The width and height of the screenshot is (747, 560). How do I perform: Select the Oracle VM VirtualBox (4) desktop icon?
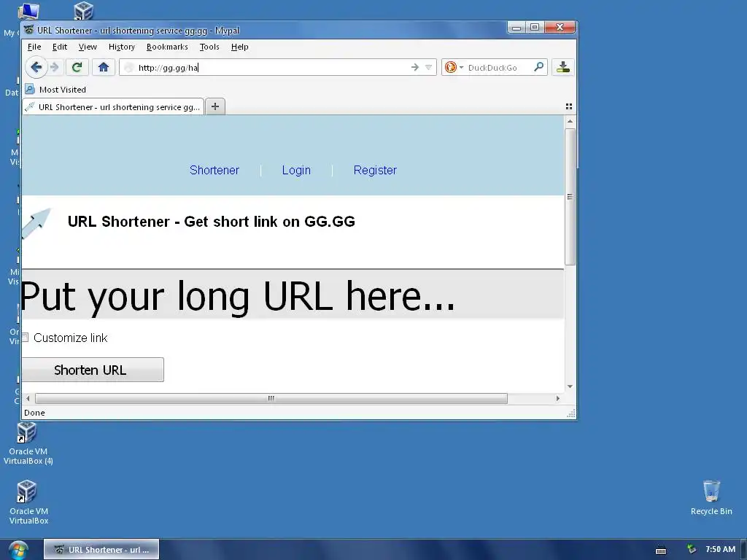pos(28,444)
